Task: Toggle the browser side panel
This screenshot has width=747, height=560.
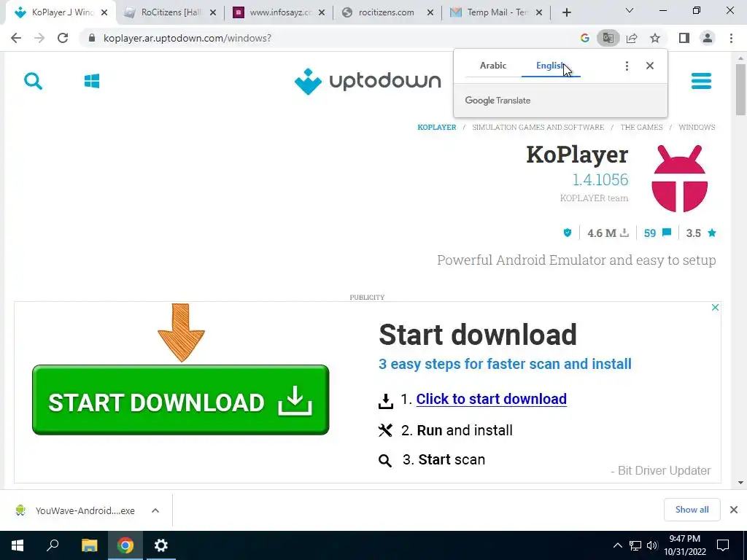Action: (684, 38)
